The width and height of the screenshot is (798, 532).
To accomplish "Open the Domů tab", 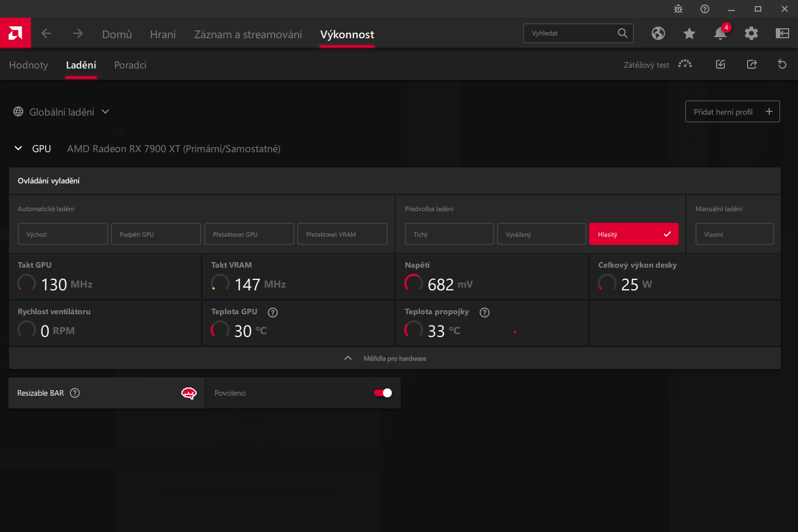I will point(117,34).
